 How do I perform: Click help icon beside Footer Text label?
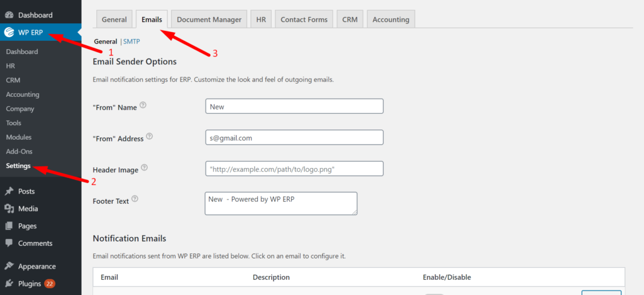(135, 199)
